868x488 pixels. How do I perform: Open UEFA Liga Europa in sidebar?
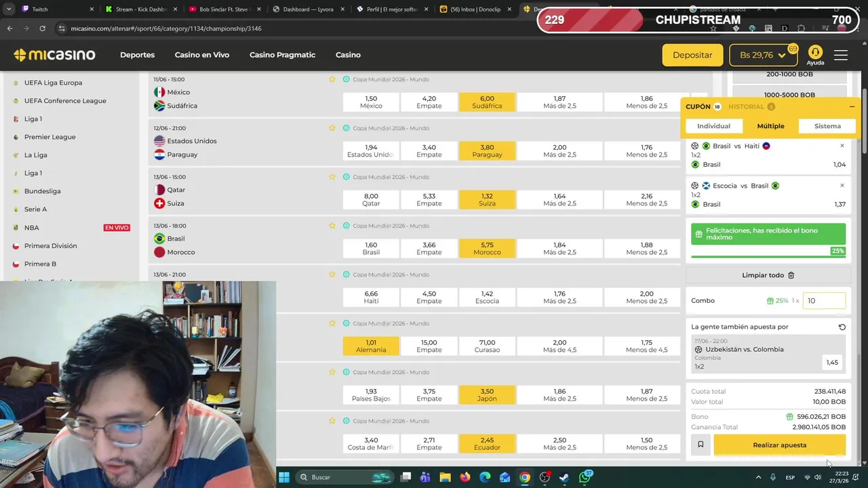pos(53,83)
